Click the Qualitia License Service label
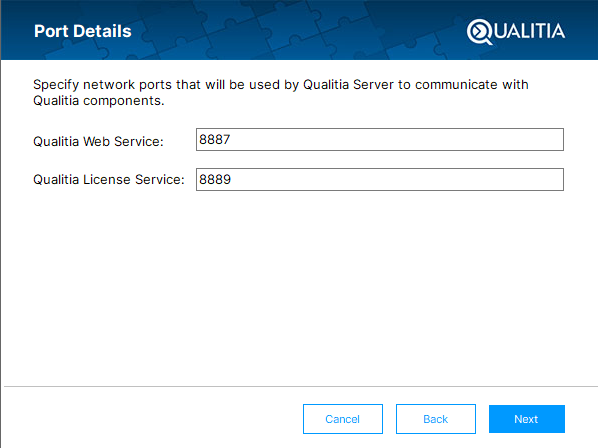 109,180
